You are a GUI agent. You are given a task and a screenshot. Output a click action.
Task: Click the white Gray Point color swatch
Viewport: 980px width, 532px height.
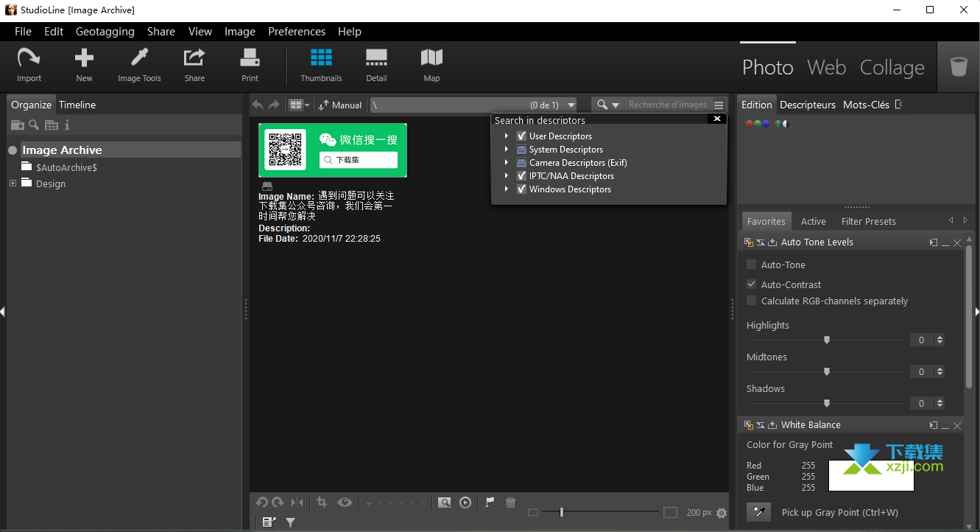[872, 476]
